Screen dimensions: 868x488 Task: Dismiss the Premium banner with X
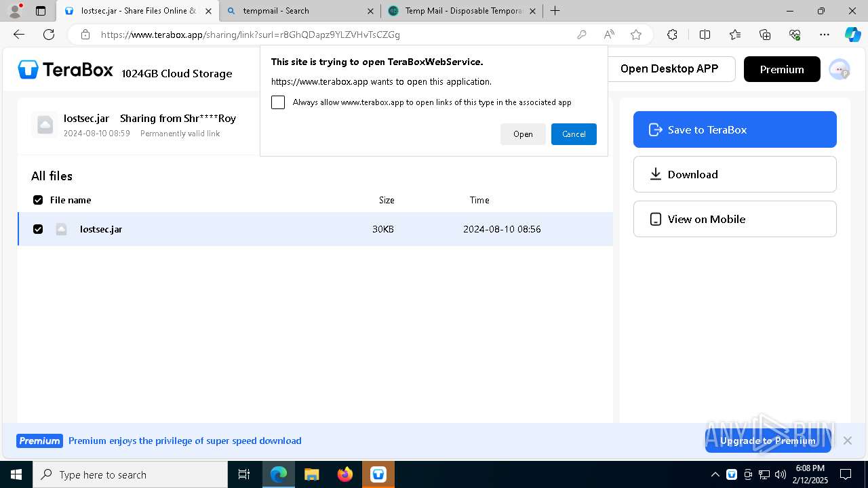click(848, 441)
